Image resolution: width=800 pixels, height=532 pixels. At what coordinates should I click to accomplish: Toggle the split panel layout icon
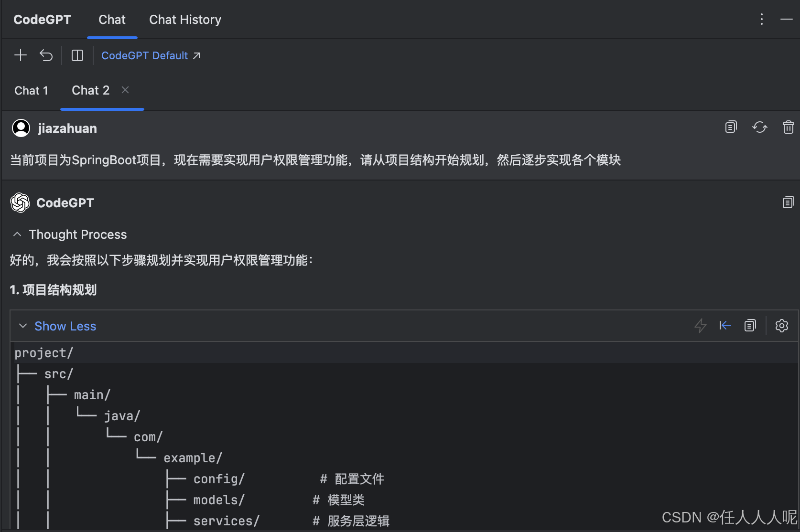point(77,55)
